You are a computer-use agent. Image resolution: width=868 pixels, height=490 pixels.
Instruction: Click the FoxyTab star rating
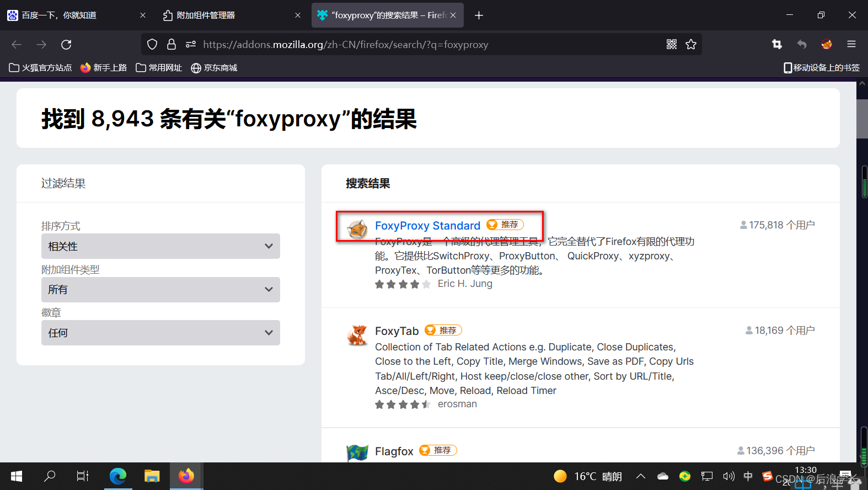pyautogui.click(x=403, y=404)
